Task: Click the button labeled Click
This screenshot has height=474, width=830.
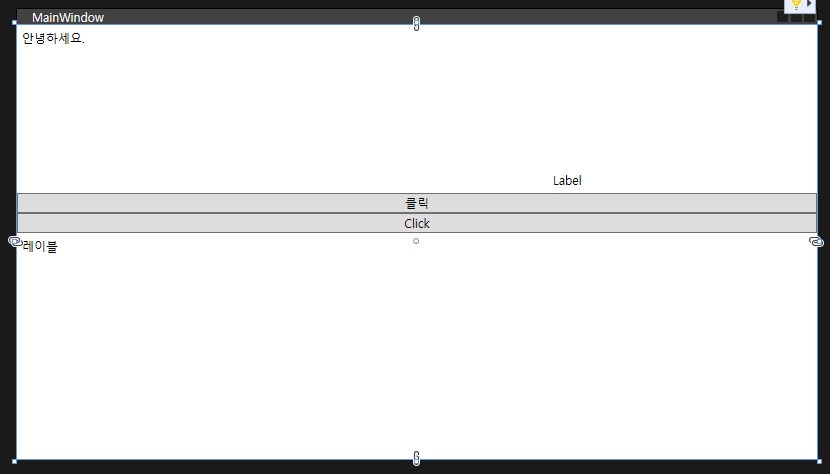Action: [x=417, y=223]
